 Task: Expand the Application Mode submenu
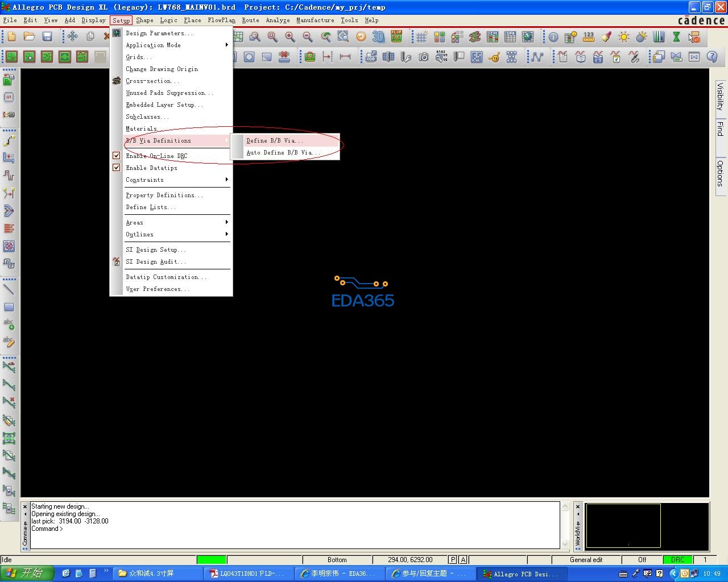[171, 45]
